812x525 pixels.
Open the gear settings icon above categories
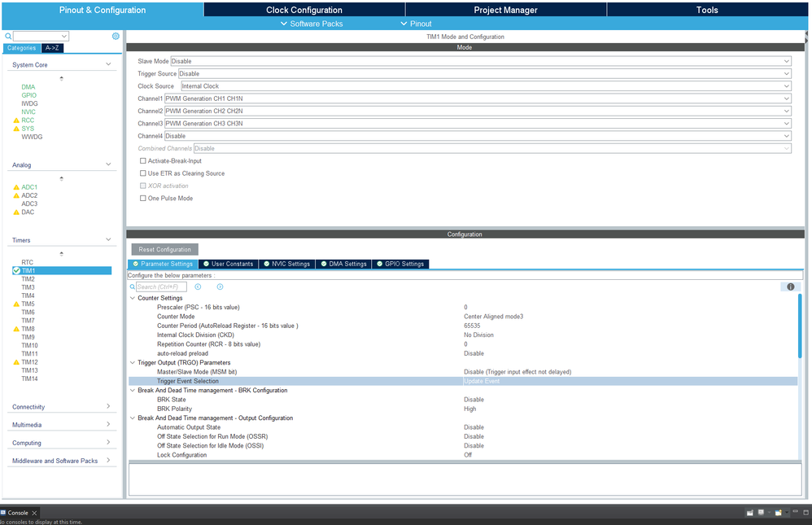click(116, 36)
